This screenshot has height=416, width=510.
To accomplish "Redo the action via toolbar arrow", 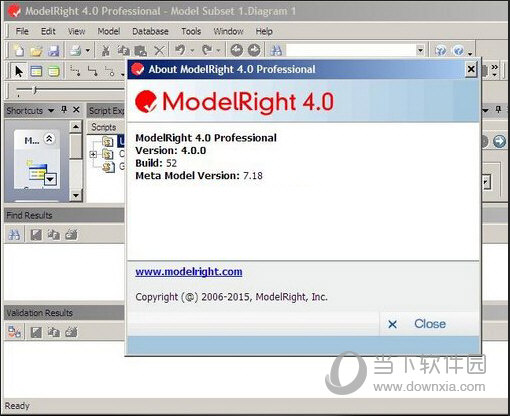I will (x=207, y=50).
